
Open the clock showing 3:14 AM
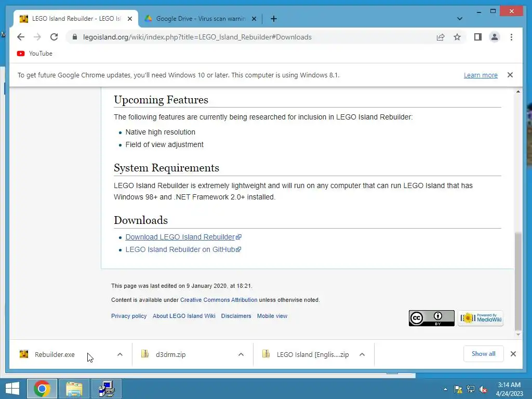[509, 389]
